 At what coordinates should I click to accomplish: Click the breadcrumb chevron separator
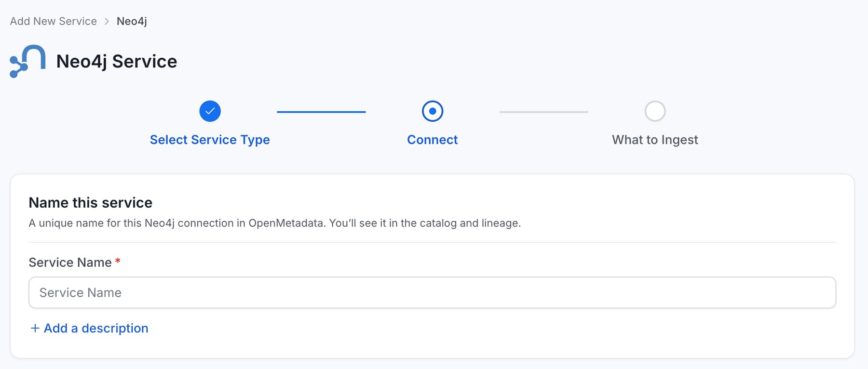[x=107, y=21]
